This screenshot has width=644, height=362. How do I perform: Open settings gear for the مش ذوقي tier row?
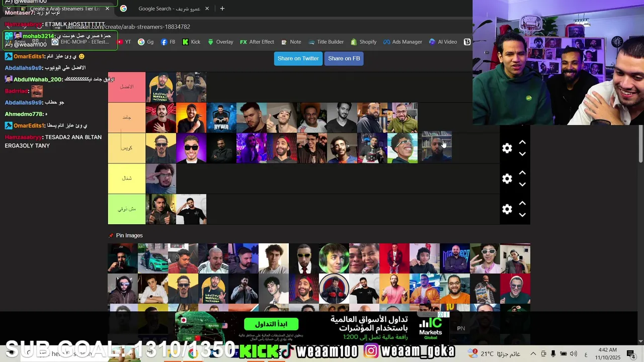click(x=507, y=209)
